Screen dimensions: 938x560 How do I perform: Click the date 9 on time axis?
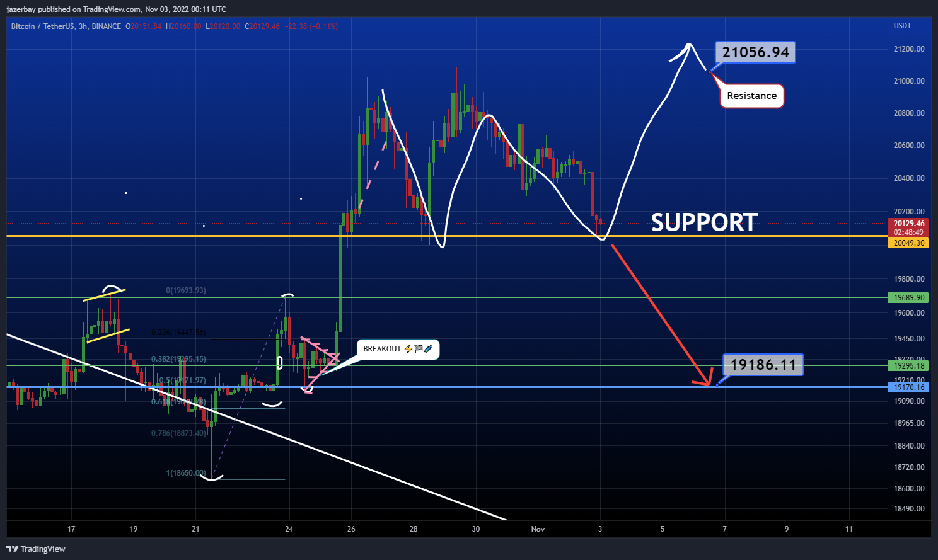coord(787,529)
